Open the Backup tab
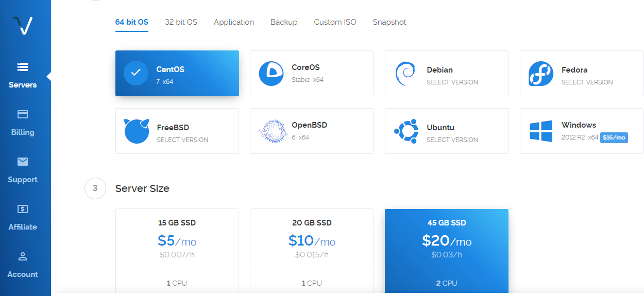 point(284,22)
